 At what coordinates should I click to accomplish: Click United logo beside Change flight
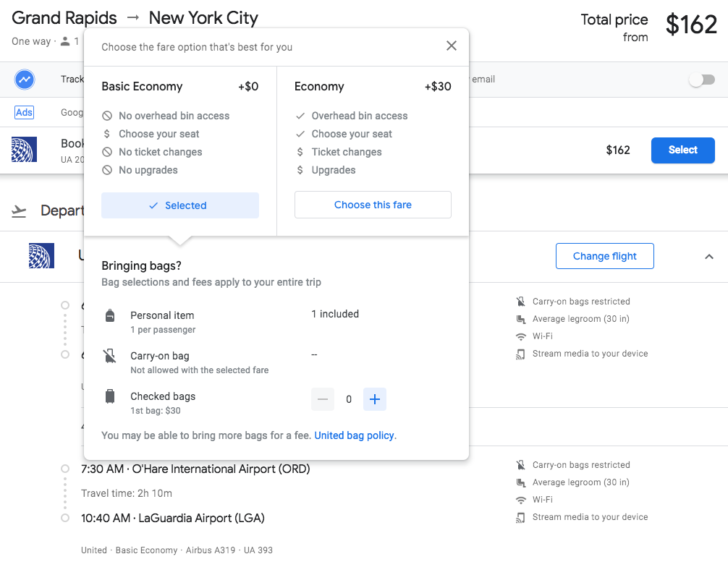41,256
